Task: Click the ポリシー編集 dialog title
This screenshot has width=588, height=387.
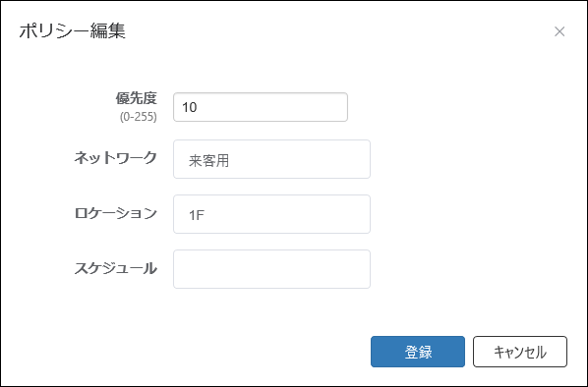Action: [x=72, y=30]
